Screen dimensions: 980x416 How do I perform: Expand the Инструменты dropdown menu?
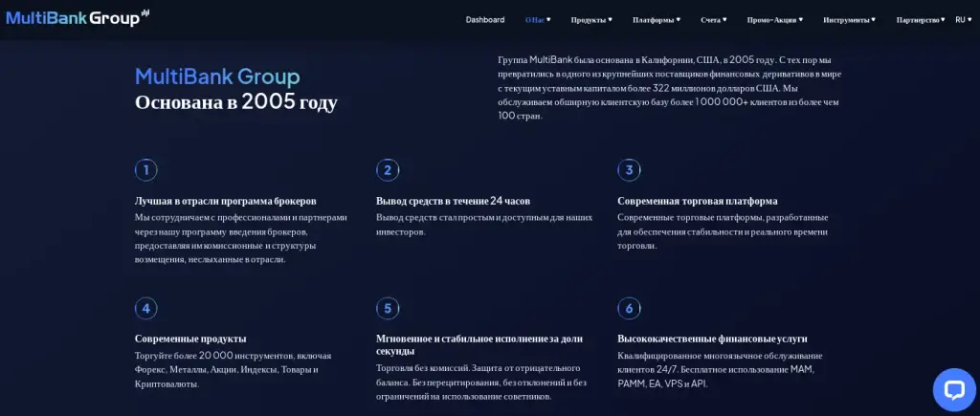click(850, 20)
